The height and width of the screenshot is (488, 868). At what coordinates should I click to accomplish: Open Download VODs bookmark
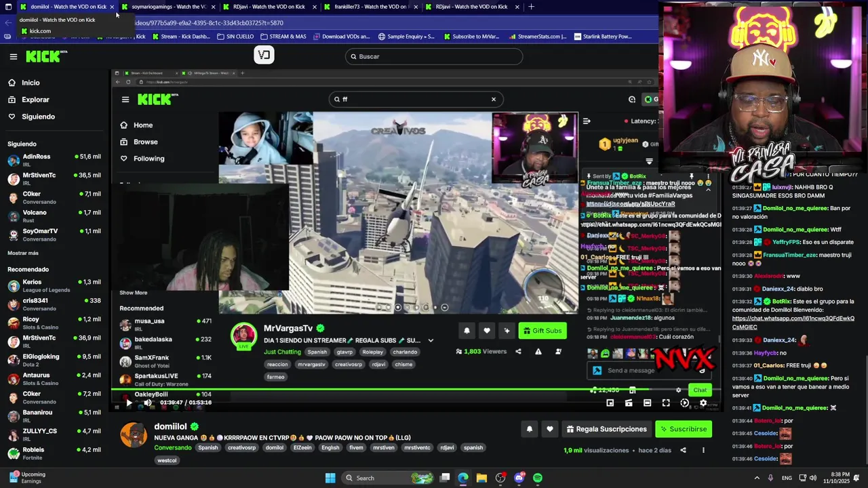(x=341, y=37)
